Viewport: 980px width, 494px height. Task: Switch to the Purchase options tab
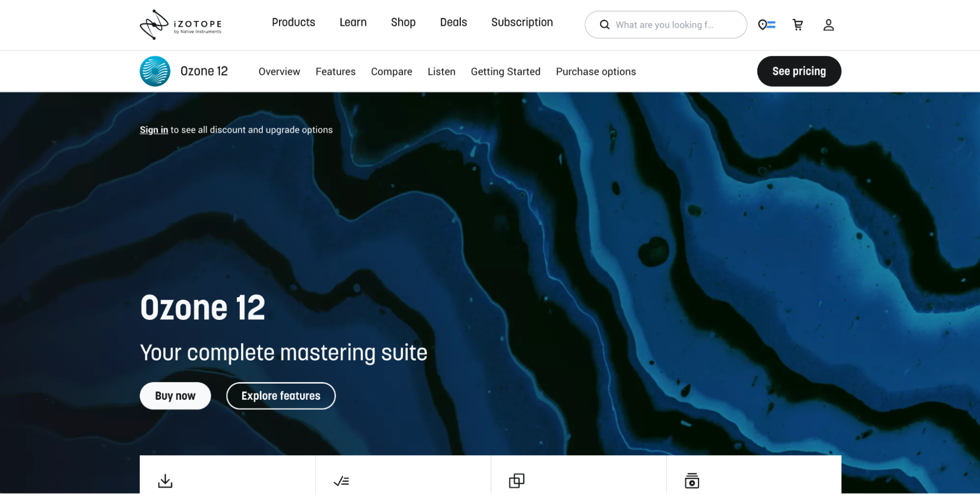595,71
